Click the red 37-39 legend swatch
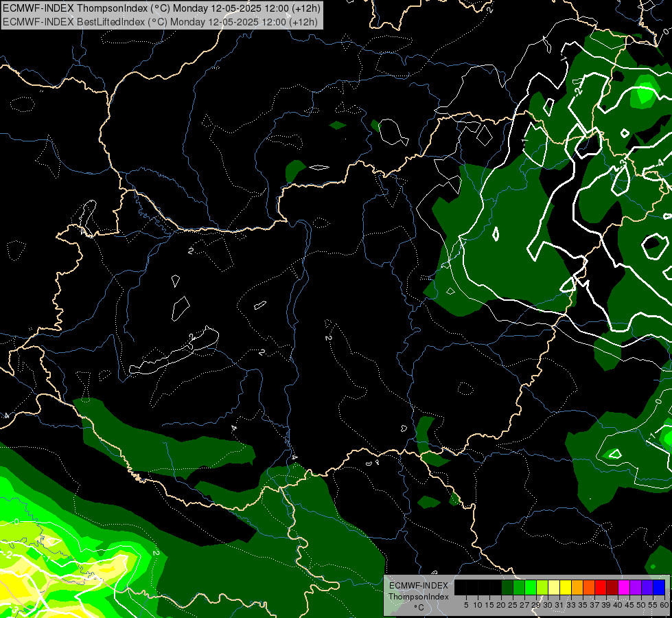The image size is (672, 618). 601,587
